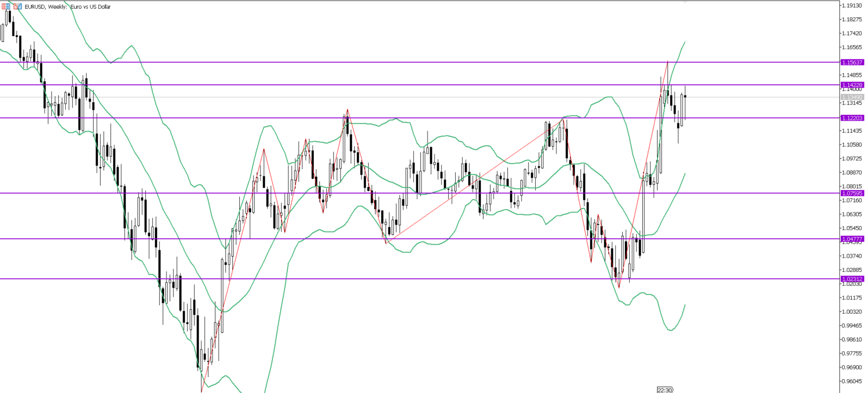Click the 22:30 time marker label

pyautogui.click(x=665, y=390)
